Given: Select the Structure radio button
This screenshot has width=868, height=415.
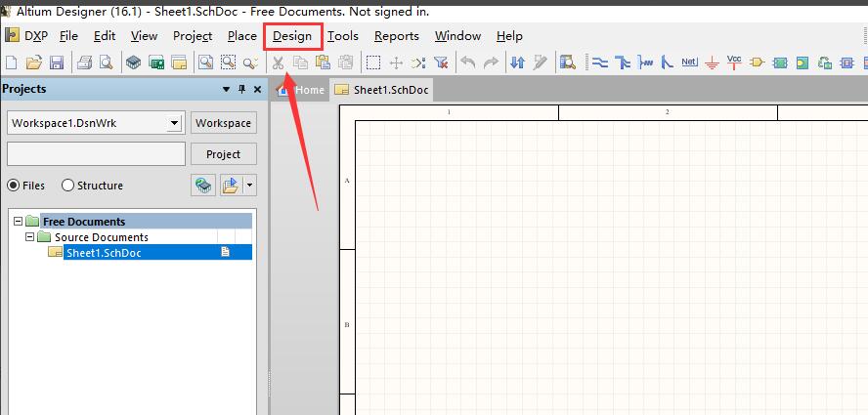Looking at the screenshot, I should [x=67, y=186].
